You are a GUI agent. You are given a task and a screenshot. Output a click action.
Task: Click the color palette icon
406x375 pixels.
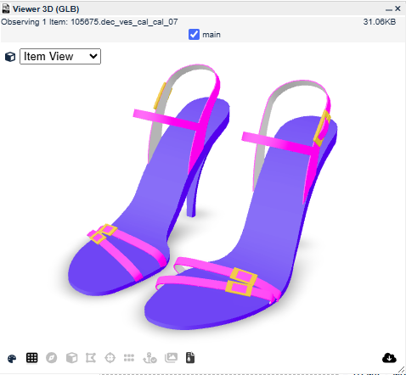coord(12,359)
